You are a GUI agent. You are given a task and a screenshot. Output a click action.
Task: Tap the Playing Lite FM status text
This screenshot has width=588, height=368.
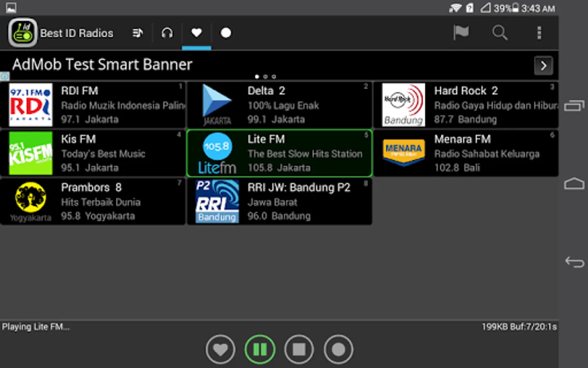click(36, 327)
